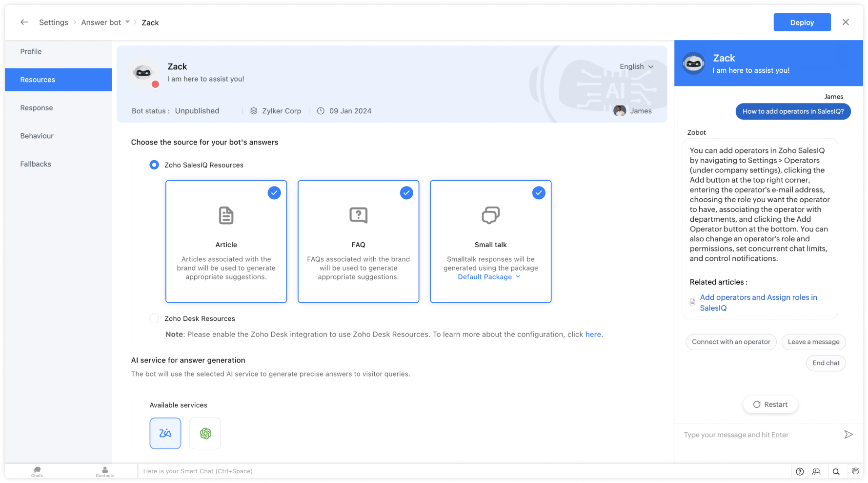Restart the chat preview
This screenshot has width=868, height=483.
coord(770,404)
